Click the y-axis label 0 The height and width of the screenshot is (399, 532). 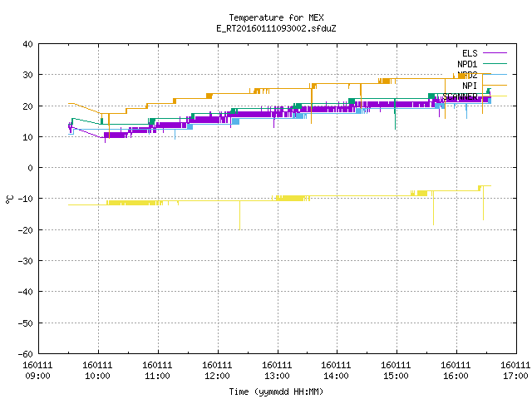point(31,168)
